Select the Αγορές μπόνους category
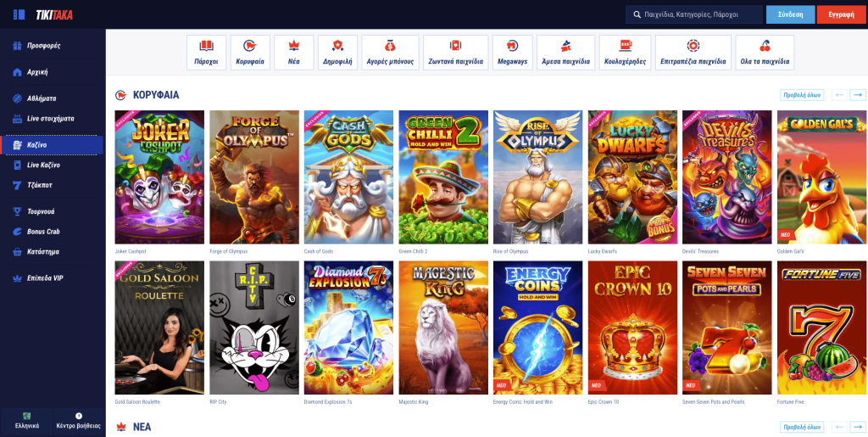 click(x=390, y=53)
